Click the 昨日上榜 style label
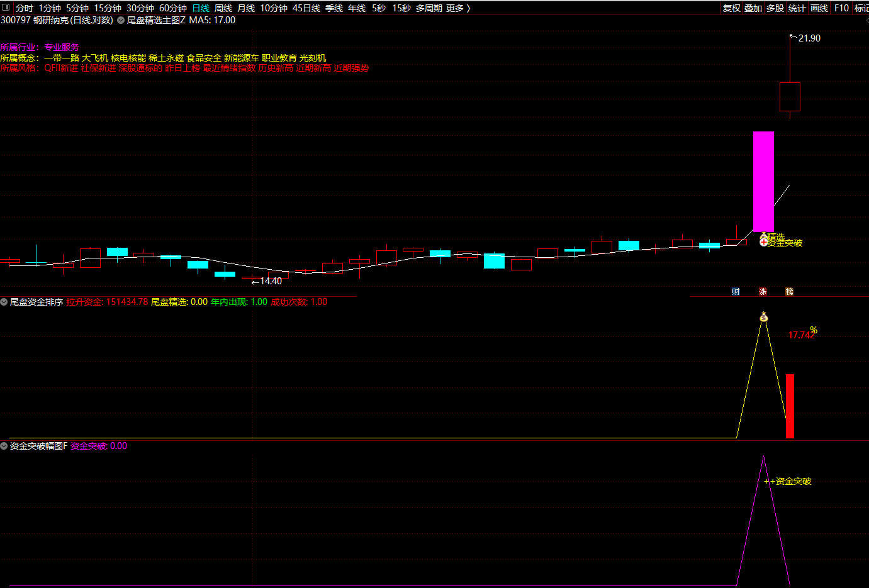 tap(182, 68)
